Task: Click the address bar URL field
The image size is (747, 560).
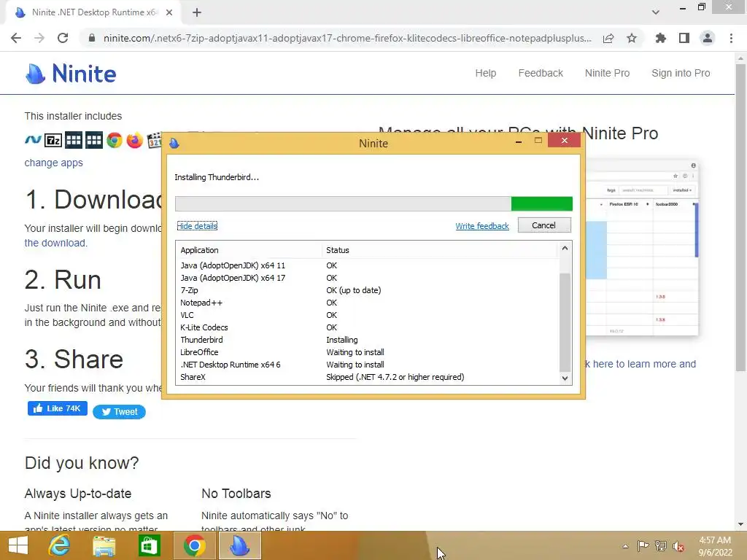Action: (347, 38)
